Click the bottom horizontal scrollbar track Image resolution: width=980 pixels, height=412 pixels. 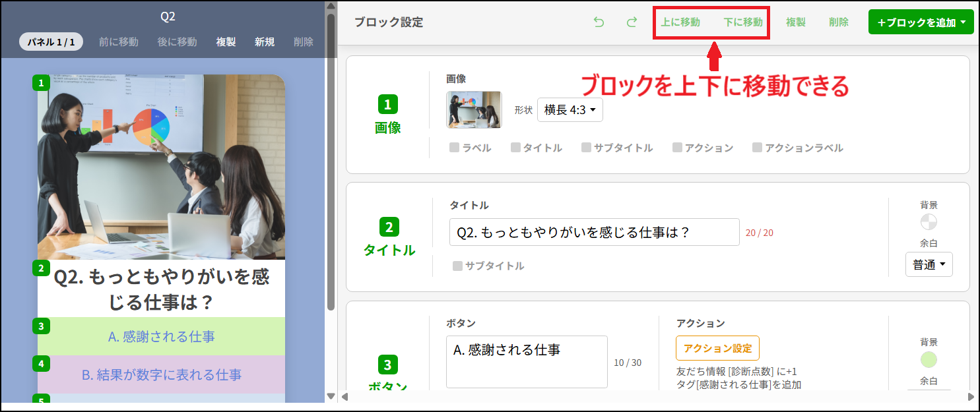pos(657,397)
